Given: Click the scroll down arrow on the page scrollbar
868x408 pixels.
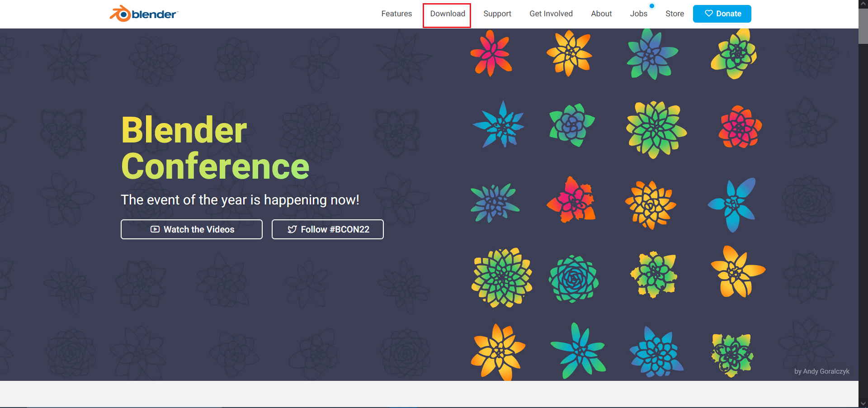Looking at the screenshot, I should tap(863, 403).
